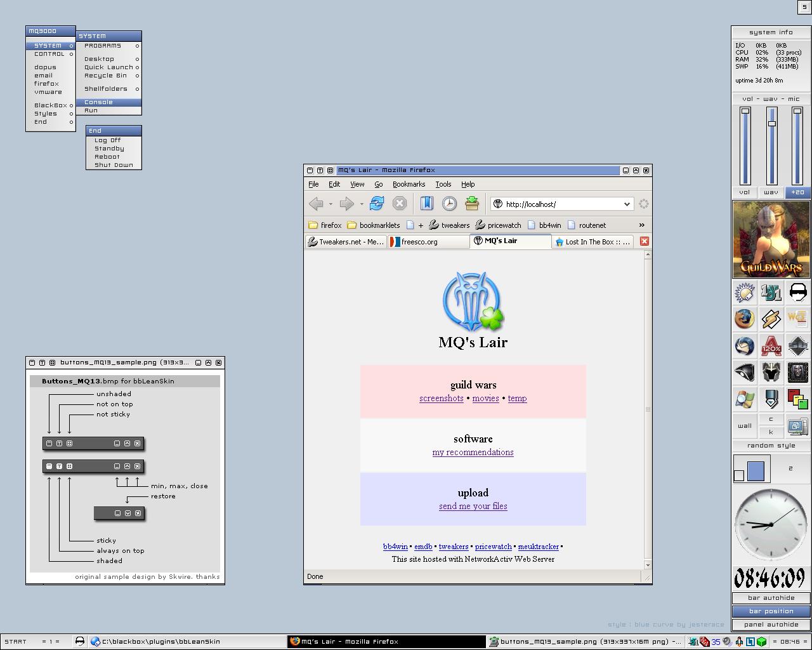The image size is (812, 650).
Task: Click the random style button
Action: tap(771, 446)
